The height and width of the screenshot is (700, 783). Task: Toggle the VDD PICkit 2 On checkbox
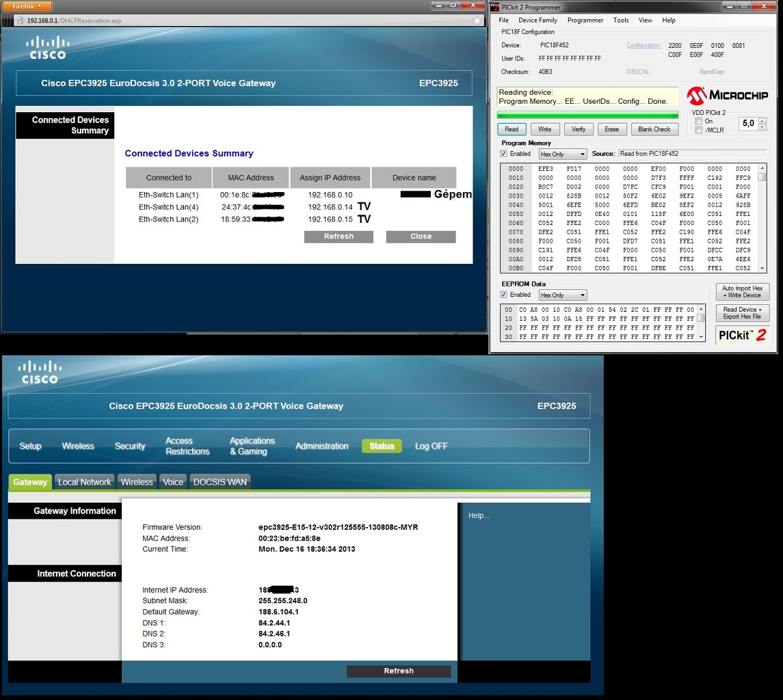point(699,121)
